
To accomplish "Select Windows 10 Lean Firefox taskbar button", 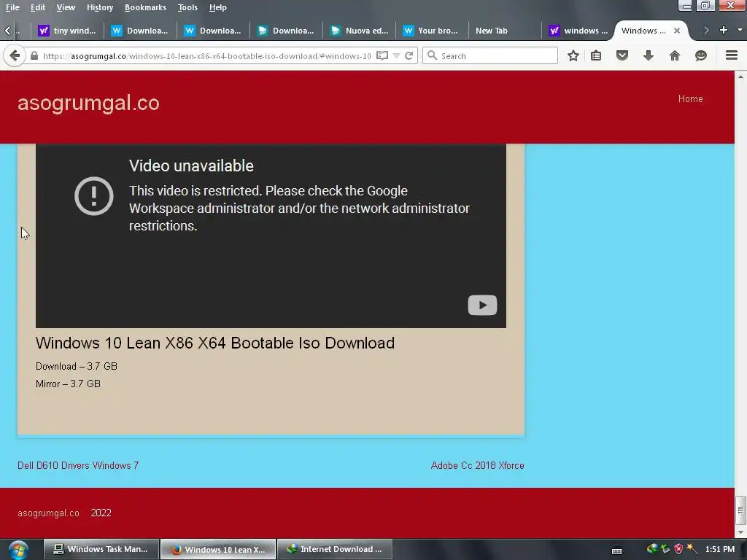I will [x=218, y=549].
